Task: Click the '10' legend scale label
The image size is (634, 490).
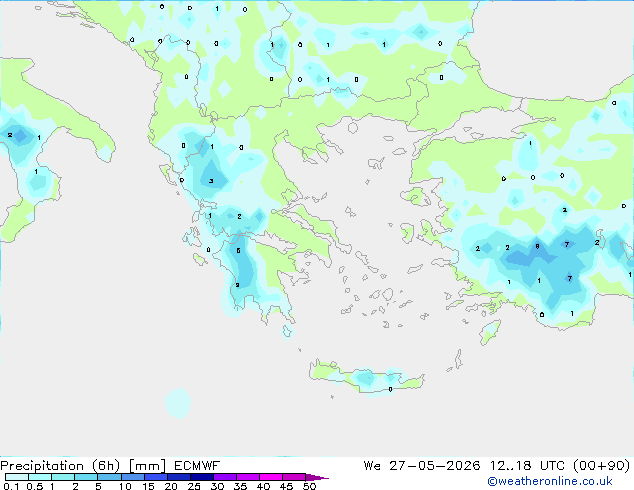Action: click(125, 486)
